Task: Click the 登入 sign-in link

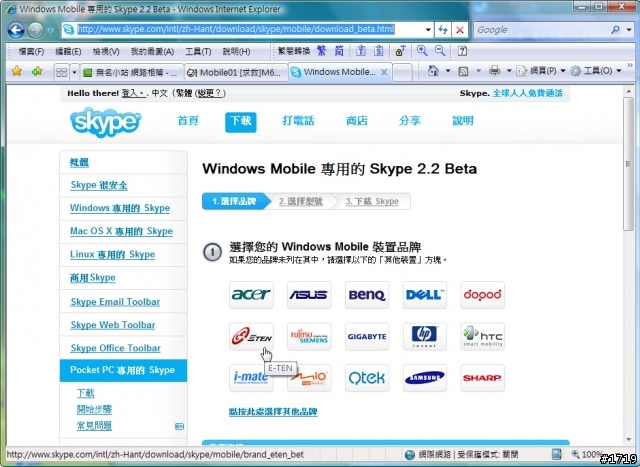Action: [133, 93]
